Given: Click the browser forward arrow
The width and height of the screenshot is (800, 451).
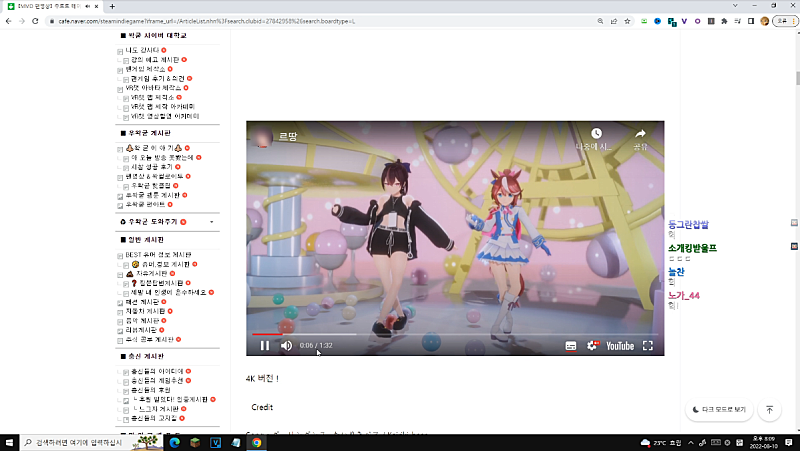Looking at the screenshot, I should [x=22, y=21].
